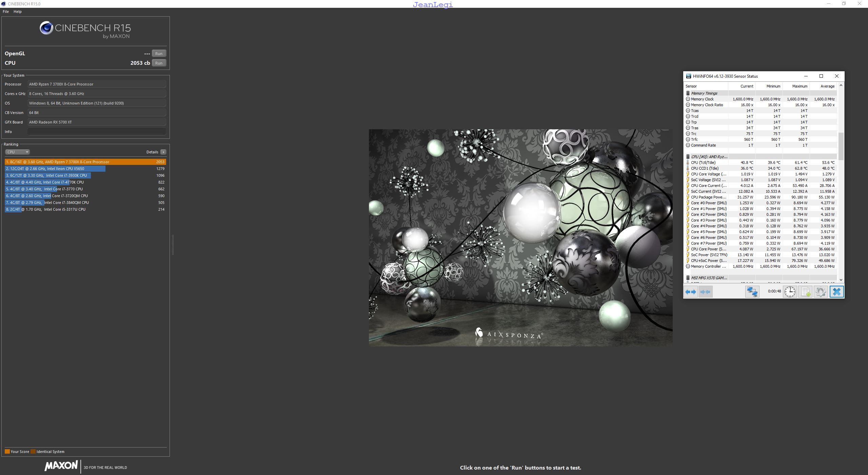The width and height of the screenshot is (868, 475).
Task: Open HWiNFO remote network monitoring icon
Action: [752, 292]
